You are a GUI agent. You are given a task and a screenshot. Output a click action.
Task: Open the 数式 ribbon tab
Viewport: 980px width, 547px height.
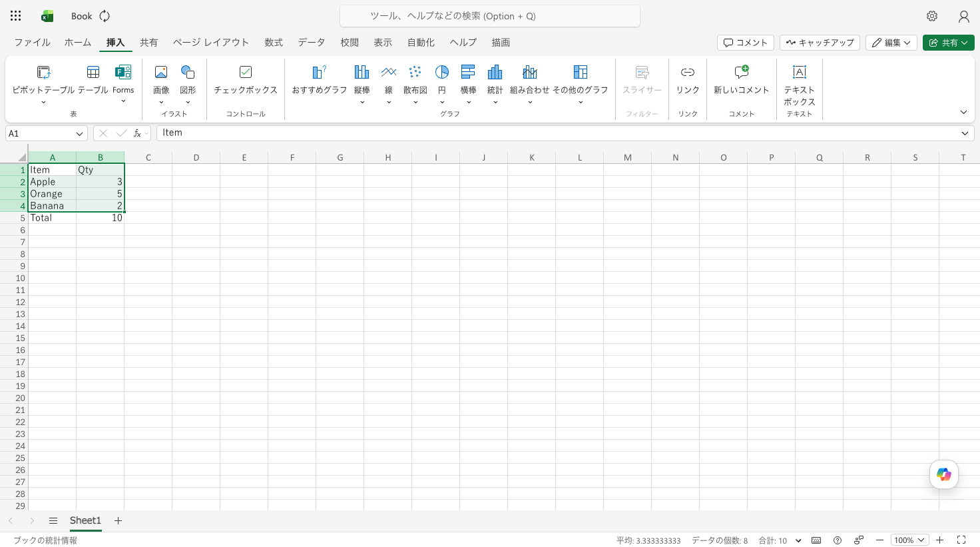pyautogui.click(x=274, y=43)
